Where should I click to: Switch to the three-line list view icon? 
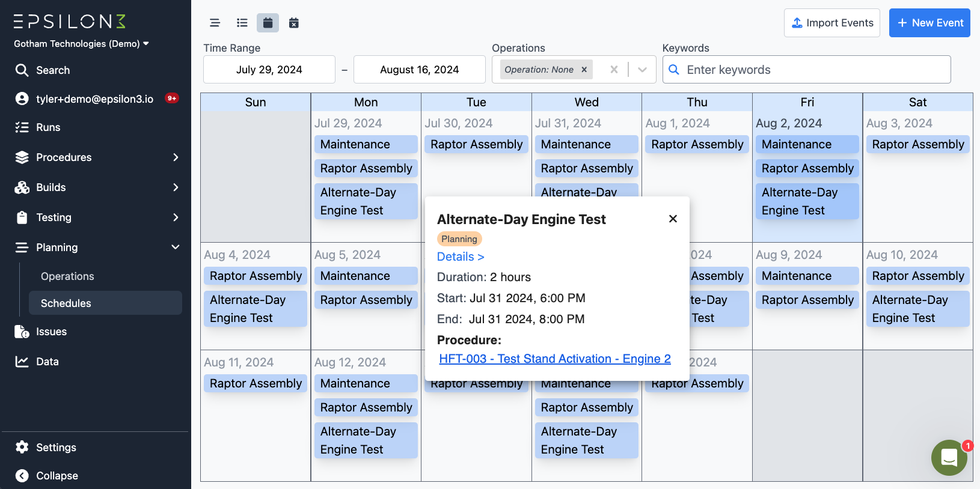coord(215,23)
